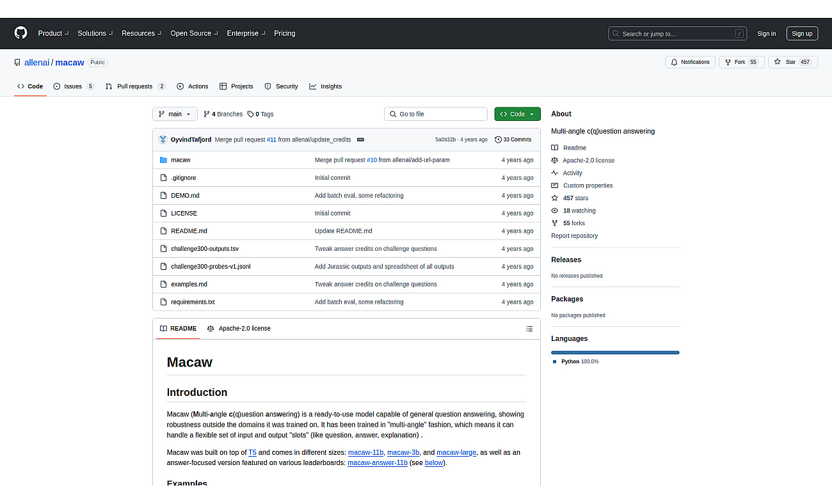
Task: Open 33 Commits history
Action: pos(513,139)
